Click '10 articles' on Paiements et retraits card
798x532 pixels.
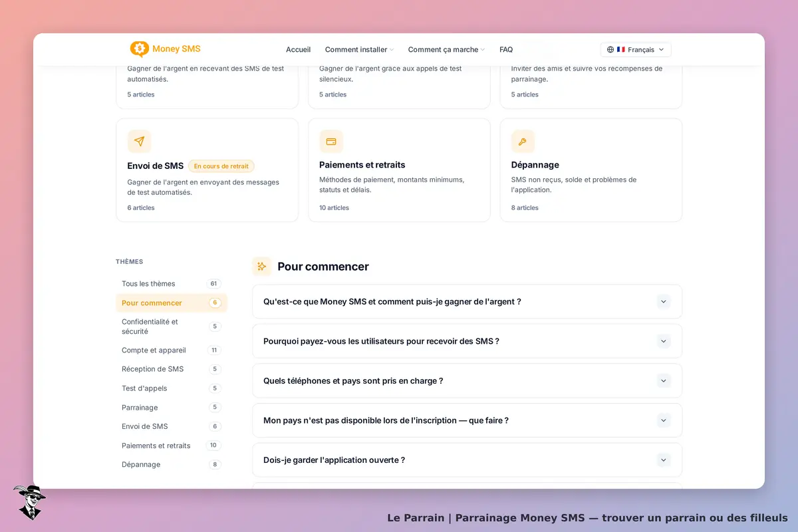[334, 208]
